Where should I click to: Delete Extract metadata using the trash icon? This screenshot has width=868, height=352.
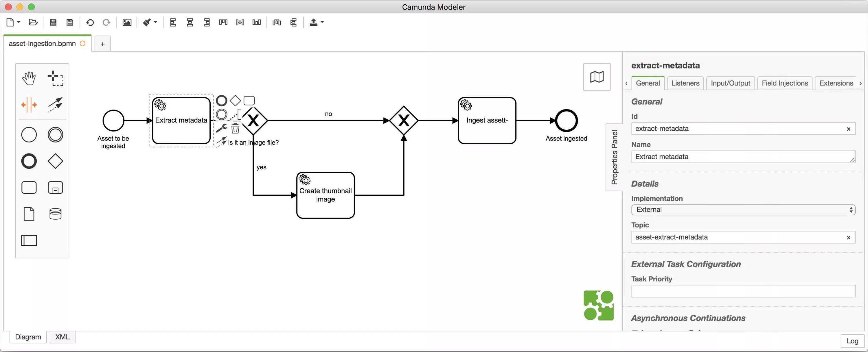[235, 128]
